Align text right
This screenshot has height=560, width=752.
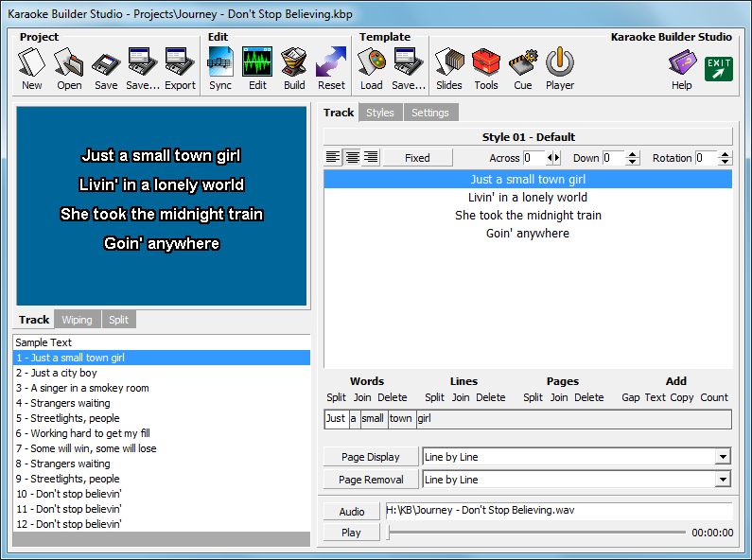pos(371,157)
